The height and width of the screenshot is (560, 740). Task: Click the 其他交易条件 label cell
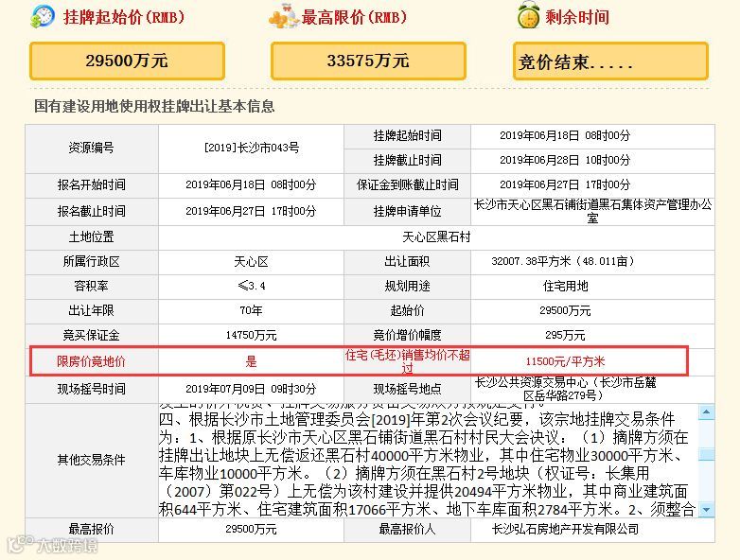pyautogui.click(x=92, y=461)
